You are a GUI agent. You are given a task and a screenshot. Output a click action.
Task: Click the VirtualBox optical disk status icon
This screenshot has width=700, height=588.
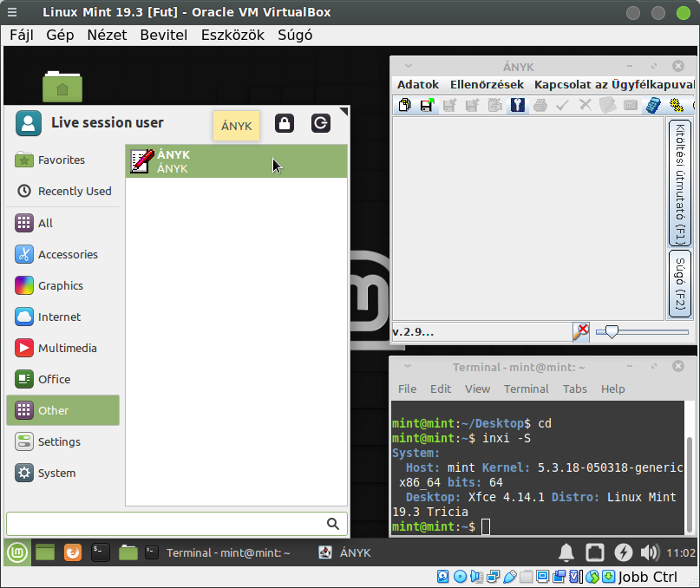(460, 577)
